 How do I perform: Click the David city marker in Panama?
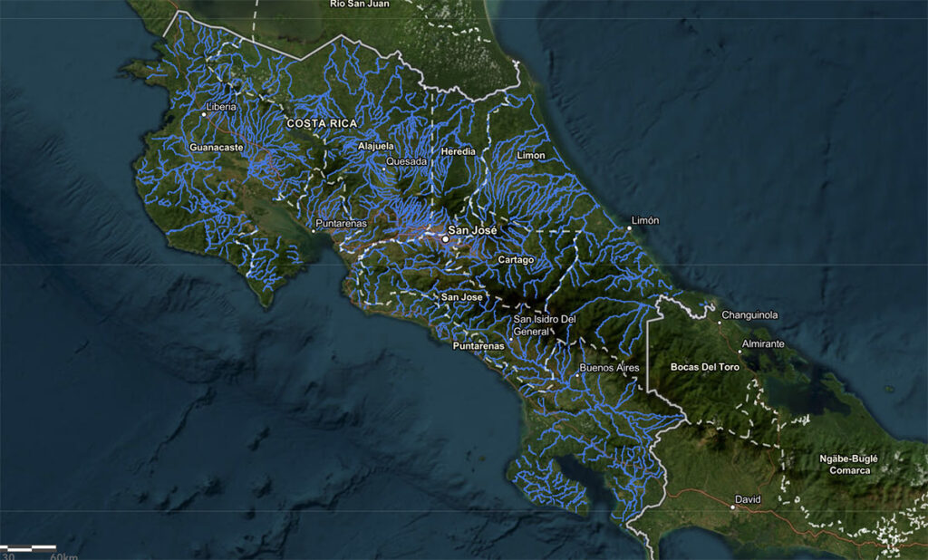coord(733,507)
